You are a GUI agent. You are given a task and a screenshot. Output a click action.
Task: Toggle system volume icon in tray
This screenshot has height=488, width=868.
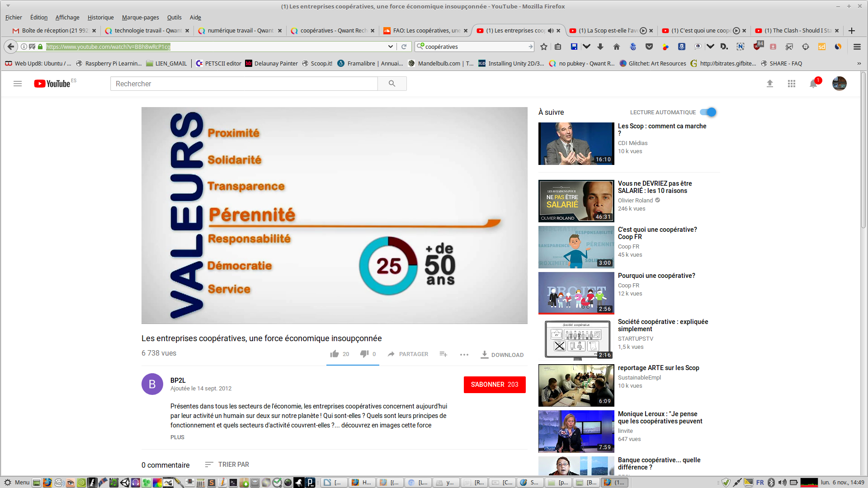coord(782,482)
